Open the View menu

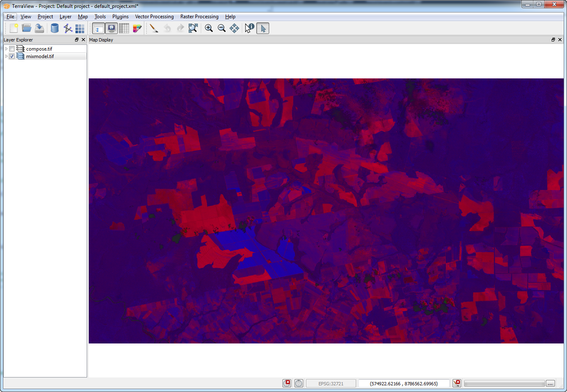[x=26, y=17]
